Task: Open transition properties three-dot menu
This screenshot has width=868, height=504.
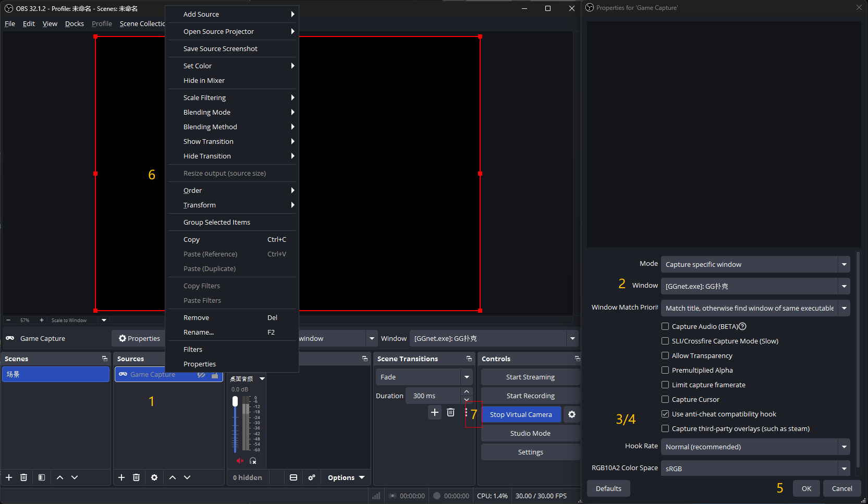Action: click(x=466, y=412)
